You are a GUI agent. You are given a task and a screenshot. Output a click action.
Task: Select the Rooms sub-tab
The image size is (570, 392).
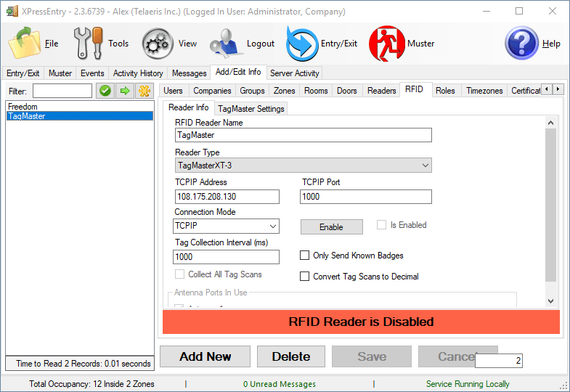click(316, 91)
